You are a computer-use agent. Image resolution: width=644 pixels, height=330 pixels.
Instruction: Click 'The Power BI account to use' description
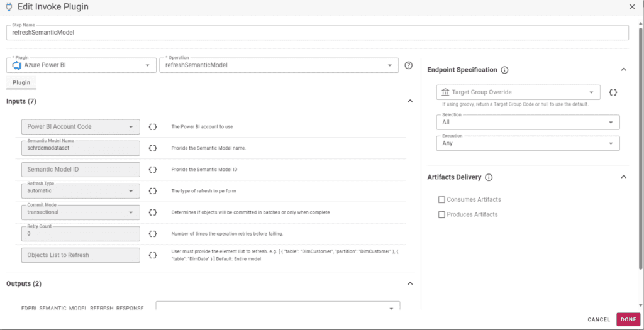202,127
